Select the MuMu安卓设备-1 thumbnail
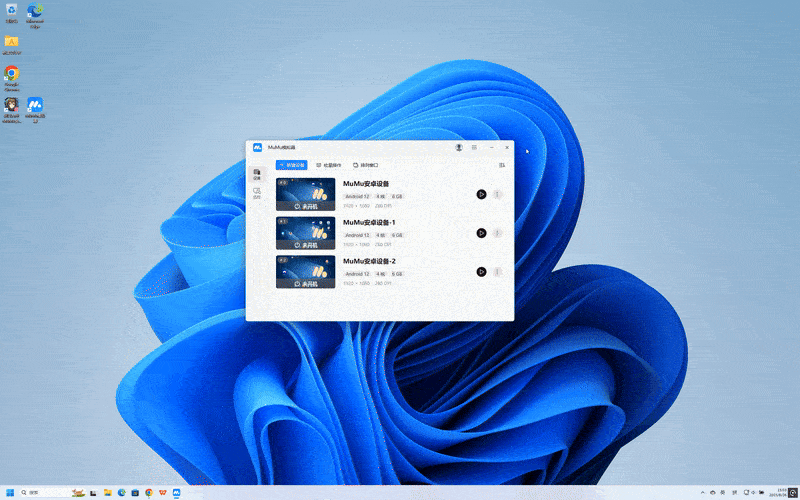800x500 pixels. [305, 233]
